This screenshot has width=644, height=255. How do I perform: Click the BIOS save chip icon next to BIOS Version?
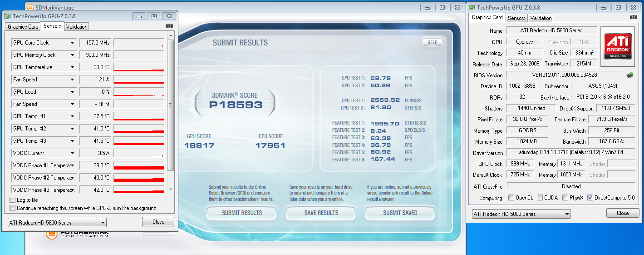pos(630,75)
